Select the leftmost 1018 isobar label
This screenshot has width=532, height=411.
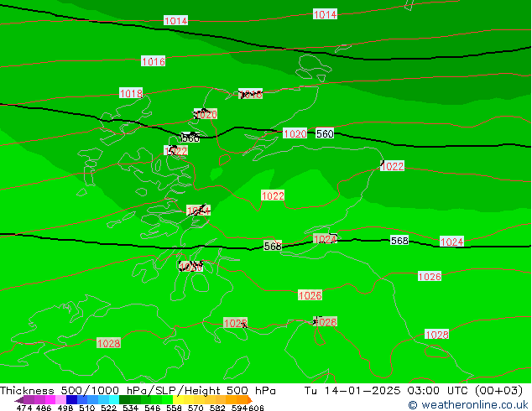131,93
